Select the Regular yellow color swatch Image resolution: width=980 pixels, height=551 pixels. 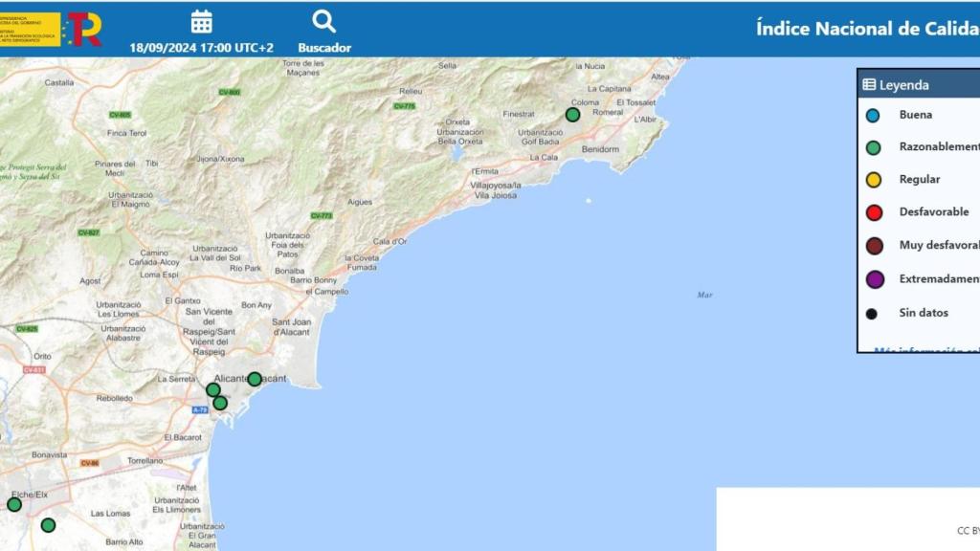(x=872, y=179)
